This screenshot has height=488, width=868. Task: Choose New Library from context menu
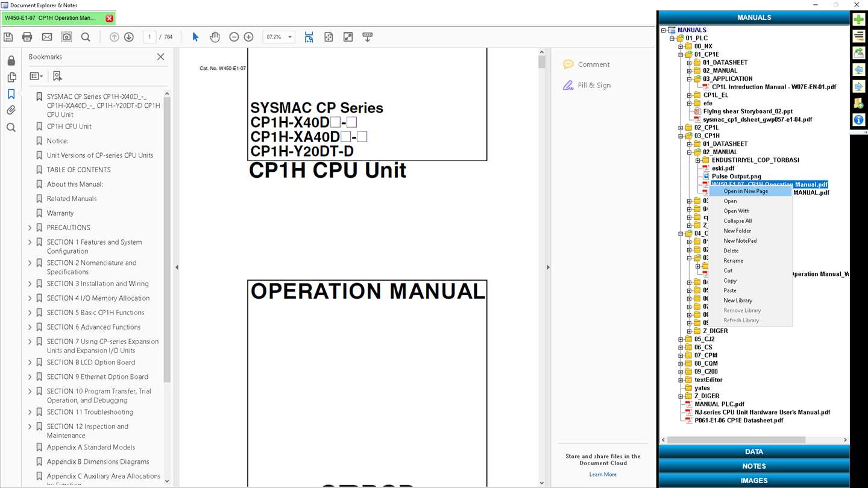click(x=750, y=301)
